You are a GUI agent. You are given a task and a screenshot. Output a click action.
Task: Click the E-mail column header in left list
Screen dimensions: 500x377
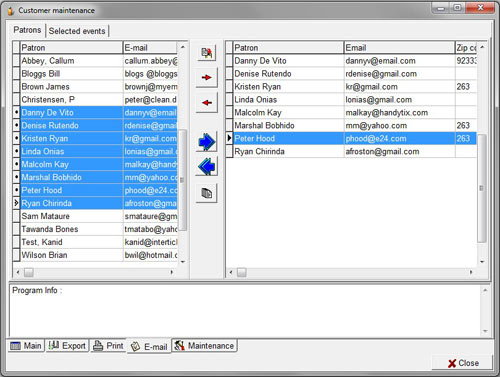click(150, 48)
